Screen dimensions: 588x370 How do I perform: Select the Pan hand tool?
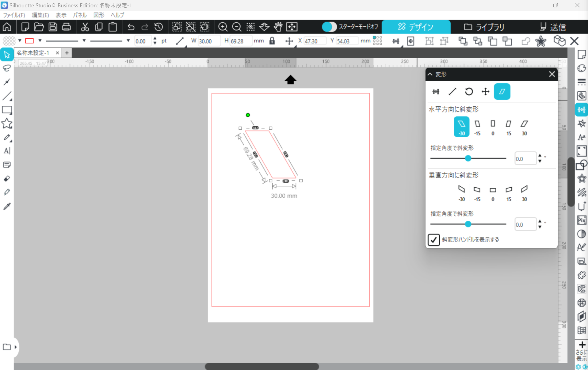(278, 27)
